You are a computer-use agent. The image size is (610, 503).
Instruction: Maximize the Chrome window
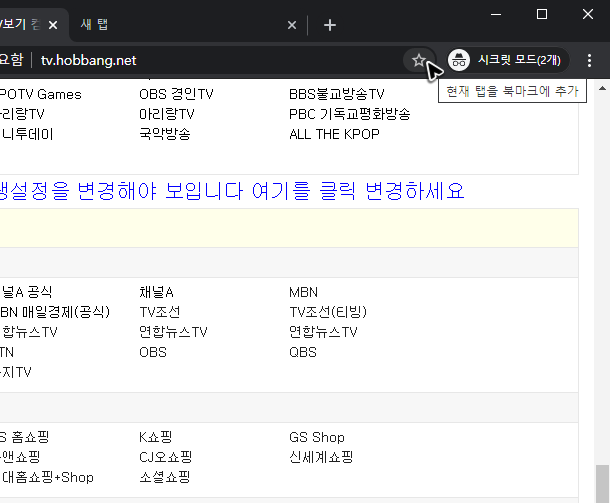pos(542,14)
